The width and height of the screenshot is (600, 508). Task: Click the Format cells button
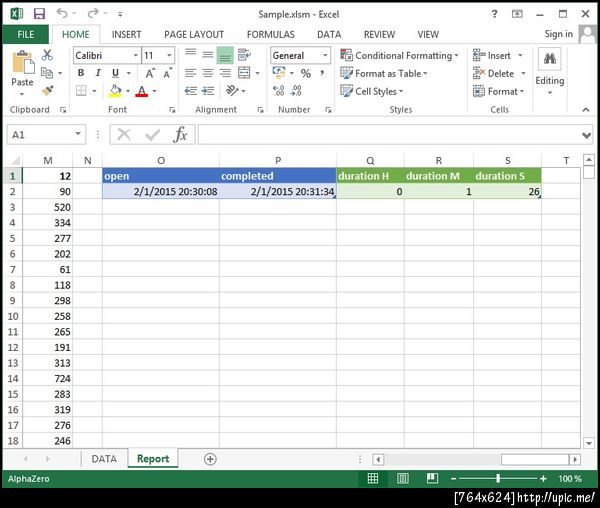498,91
